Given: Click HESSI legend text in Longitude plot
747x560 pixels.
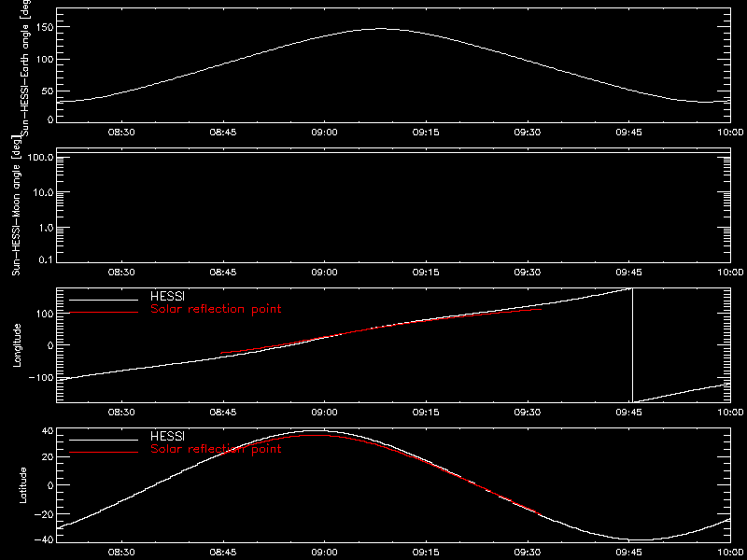Looking at the screenshot, I should 167,297.
